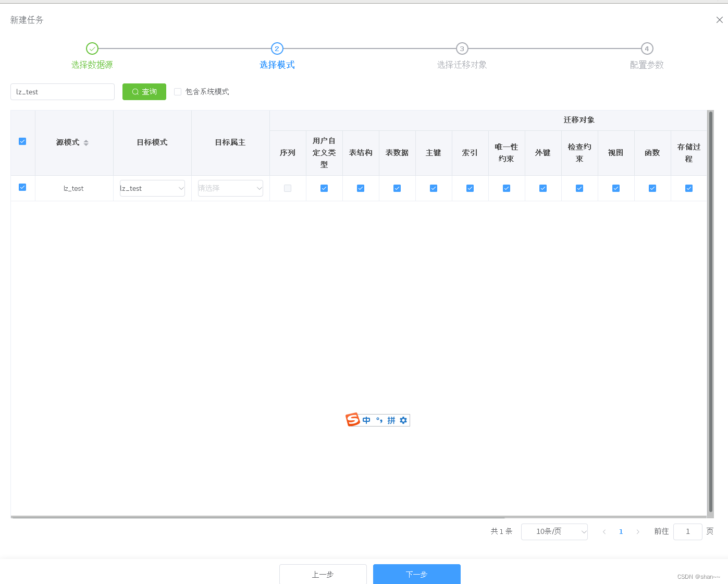Toggle the select-all checkbox in the table header
Viewport: 728px width, 584px height.
[22, 141]
